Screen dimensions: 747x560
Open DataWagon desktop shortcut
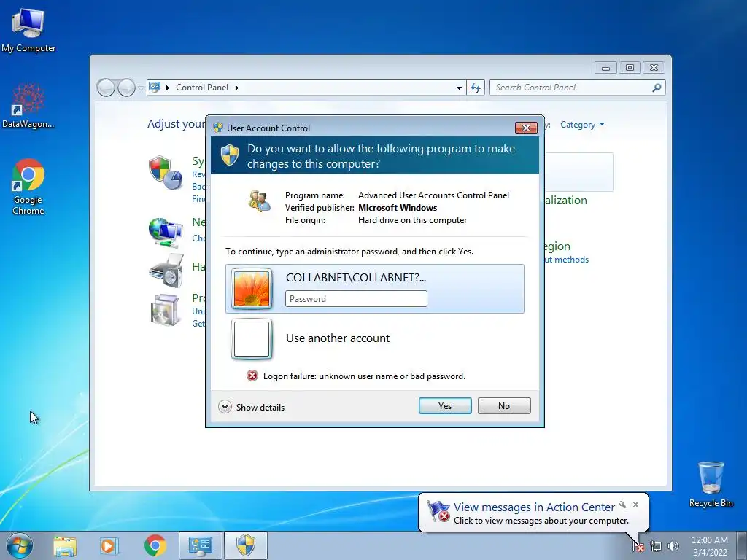(x=28, y=106)
